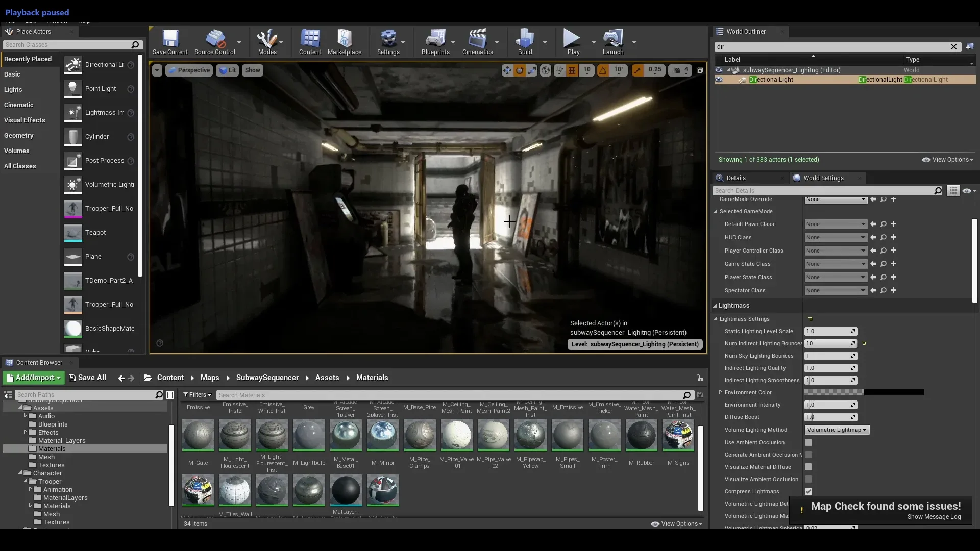980x551 pixels.
Task: Click Show Message Log button
Action: pos(934,517)
